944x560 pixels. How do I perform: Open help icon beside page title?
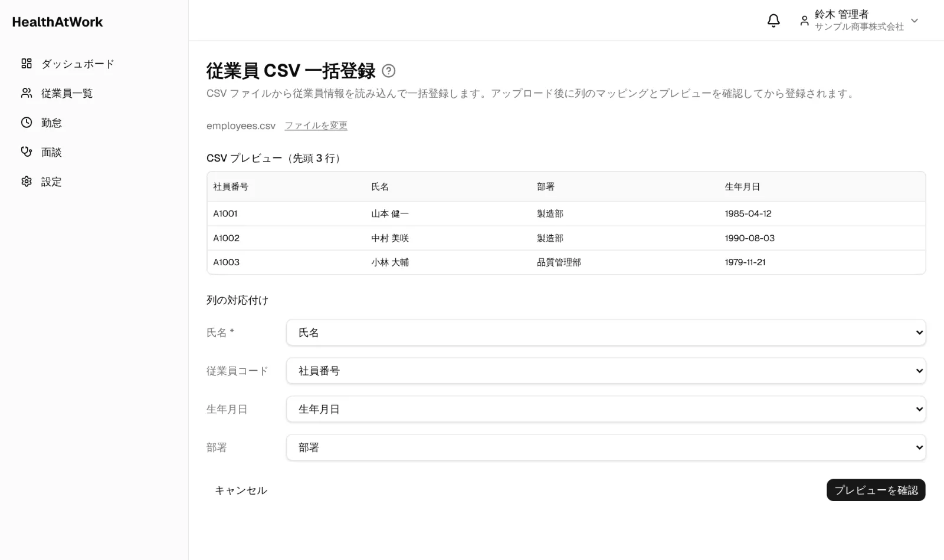(x=389, y=71)
